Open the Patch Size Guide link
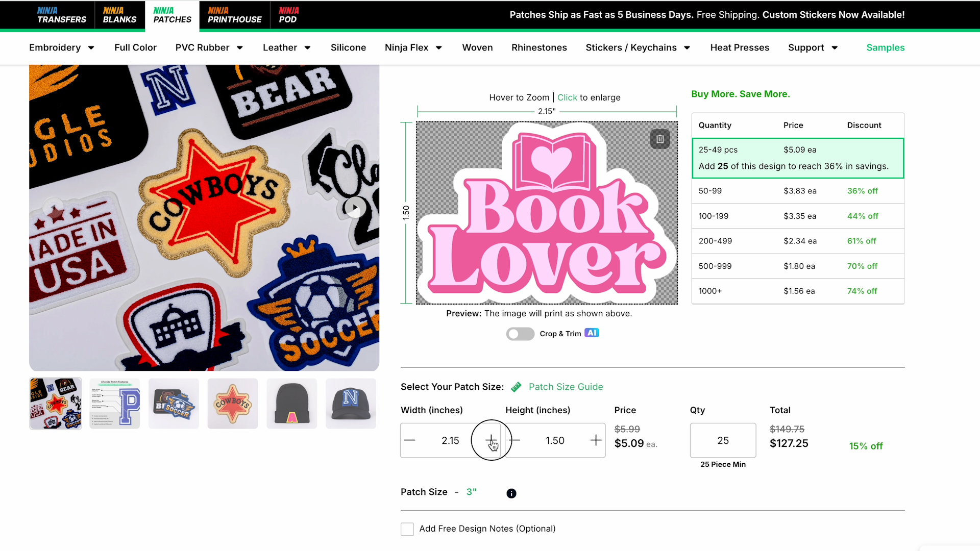Image resolution: width=980 pixels, height=551 pixels. pos(566,387)
